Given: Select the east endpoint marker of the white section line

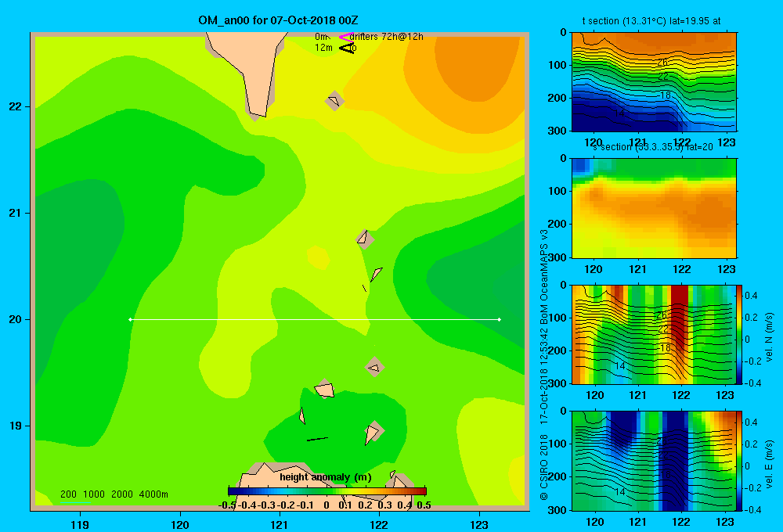Looking at the screenshot, I should (x=500, y=319).
